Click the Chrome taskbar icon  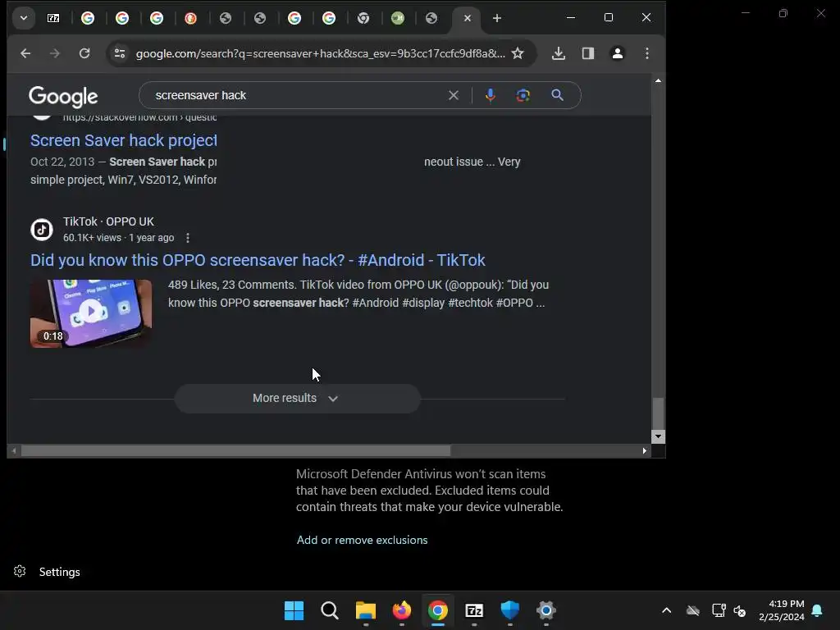pos(438,610)
